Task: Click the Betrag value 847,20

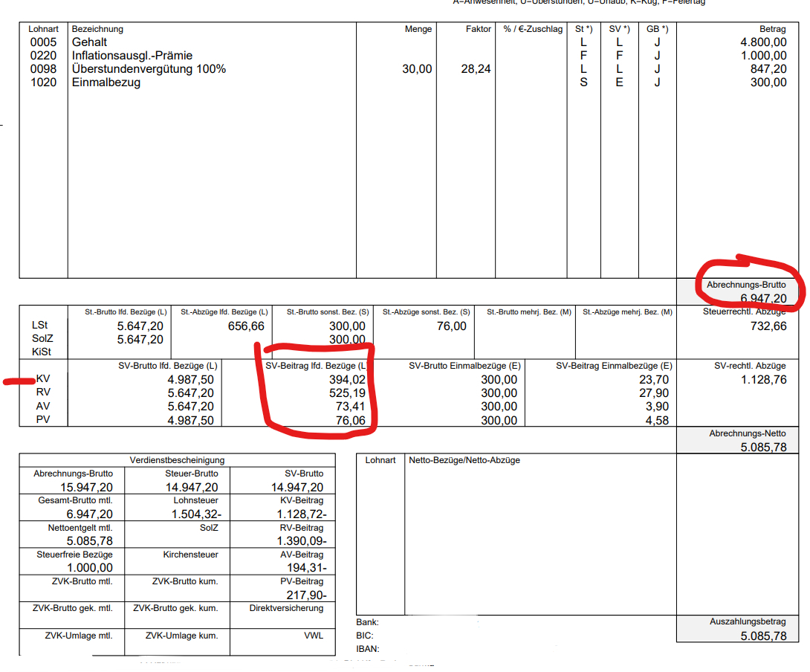Action: pos(768,69)
